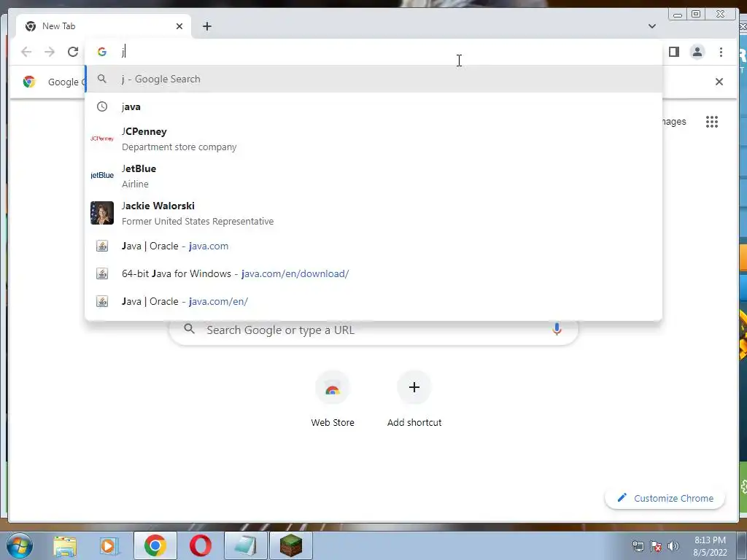The height and width of the screenshot is (560, 747).
Task: Open the Google apps grid icon
Action: 712,122
